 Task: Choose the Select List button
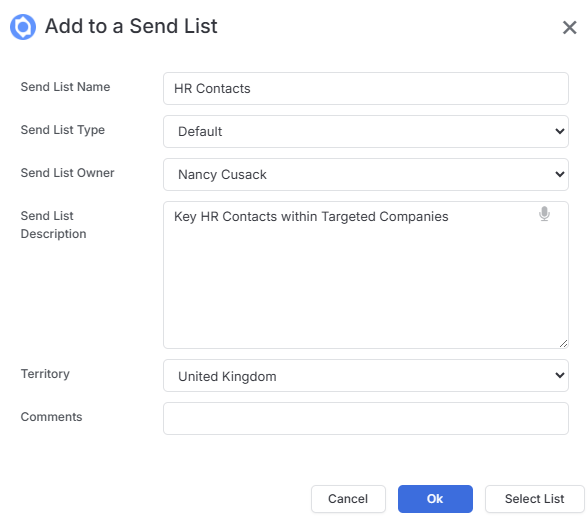(x=534, y=499)
